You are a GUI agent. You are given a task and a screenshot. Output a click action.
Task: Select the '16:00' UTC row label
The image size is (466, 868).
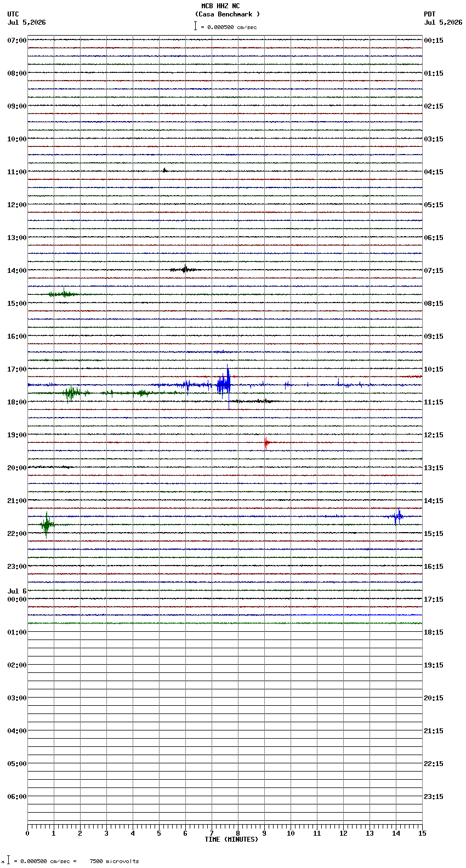pos(17,336)
